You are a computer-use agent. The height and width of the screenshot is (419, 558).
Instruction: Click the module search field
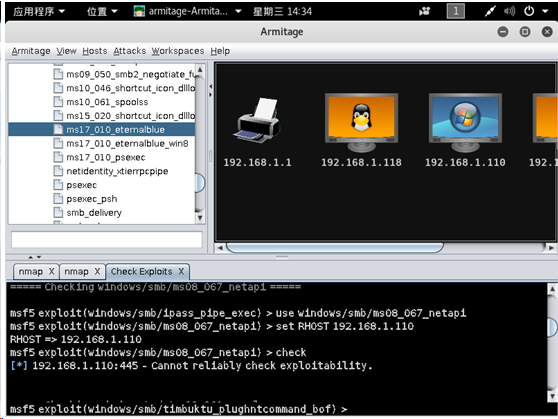(x=107, y=240)
